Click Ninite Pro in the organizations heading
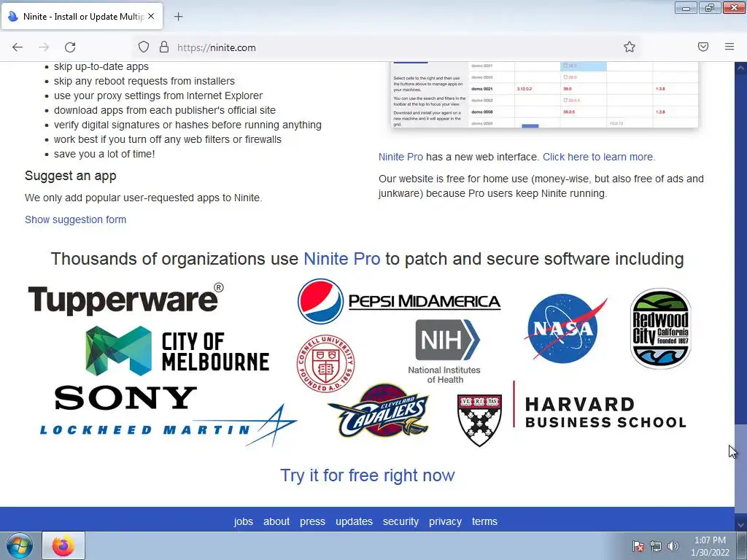This screenshot has width=747, height=560. click(341, 259)
